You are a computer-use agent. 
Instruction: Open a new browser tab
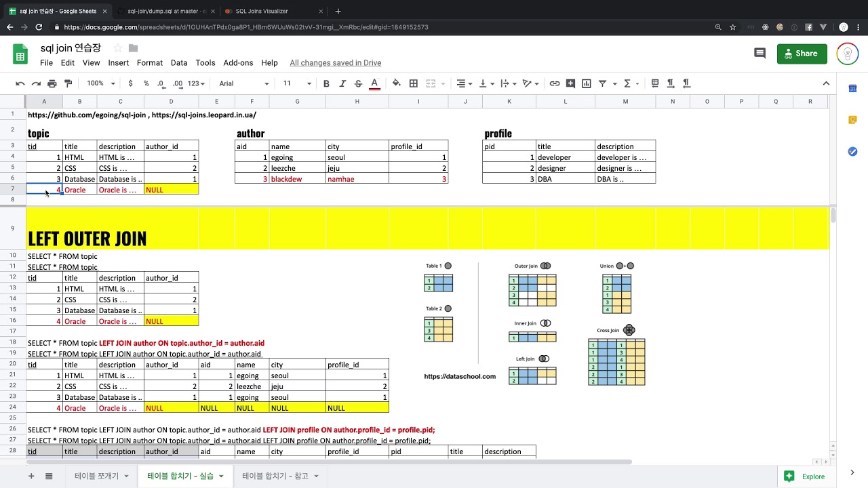coord(338,11)
